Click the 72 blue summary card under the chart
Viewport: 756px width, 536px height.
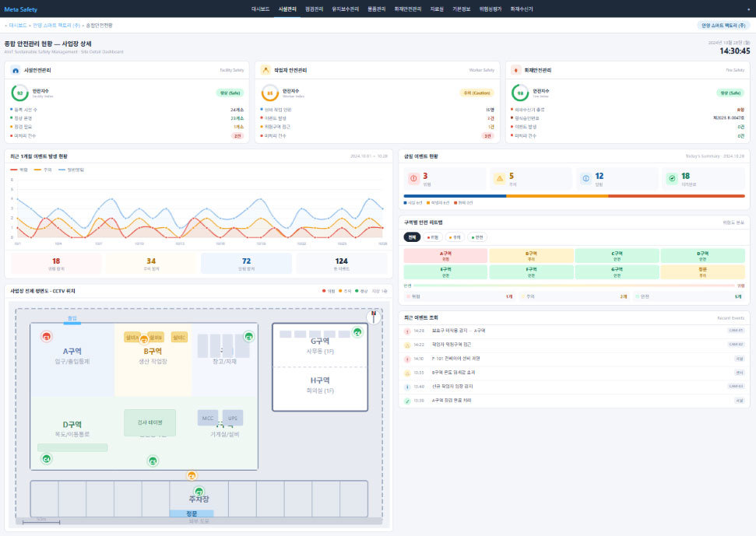pos(246,264)
